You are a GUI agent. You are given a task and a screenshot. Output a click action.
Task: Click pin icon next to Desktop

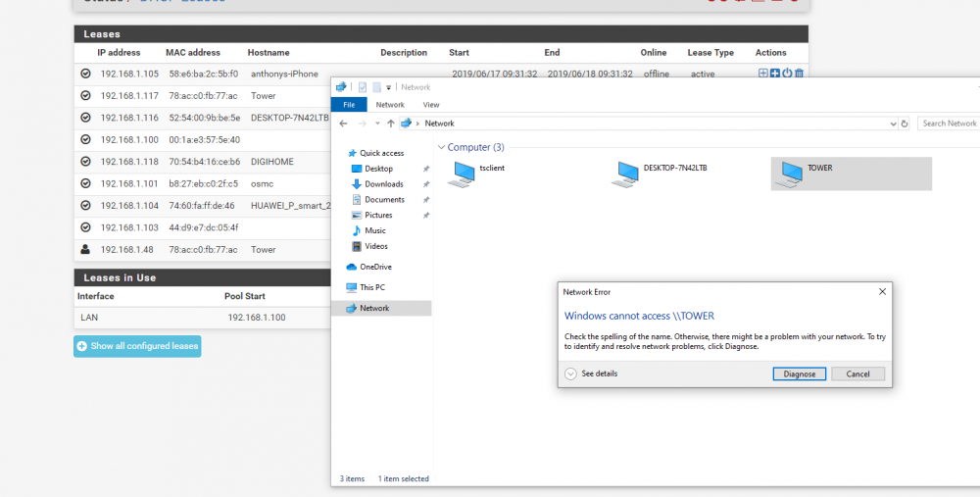click(426, 169)
